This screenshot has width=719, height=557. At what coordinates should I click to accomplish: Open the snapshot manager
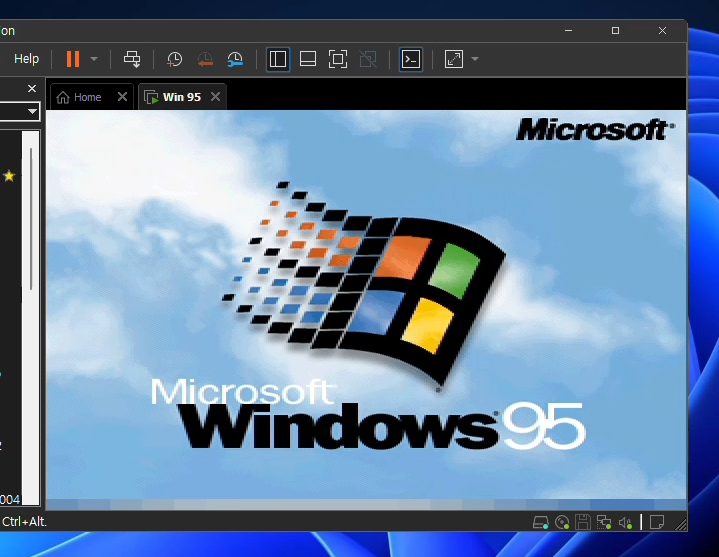click(235, 59)
